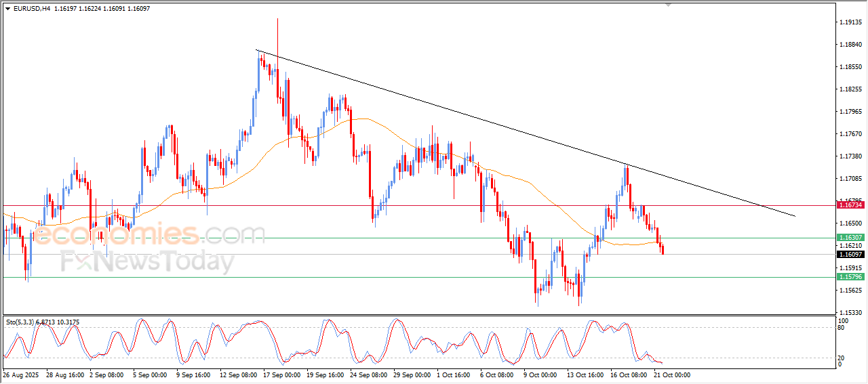
Task: Click the FxNewsToday watermark logo
Action: tap(146, 261)
